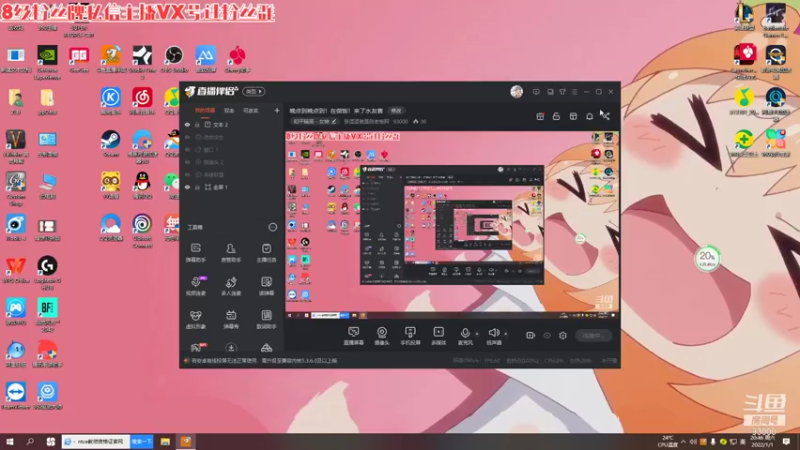The height and width of the screenshot is (450, 800).
Task: Select the 摄像头 2 source row
Action: pyautogui.click(x=233, y=162)
